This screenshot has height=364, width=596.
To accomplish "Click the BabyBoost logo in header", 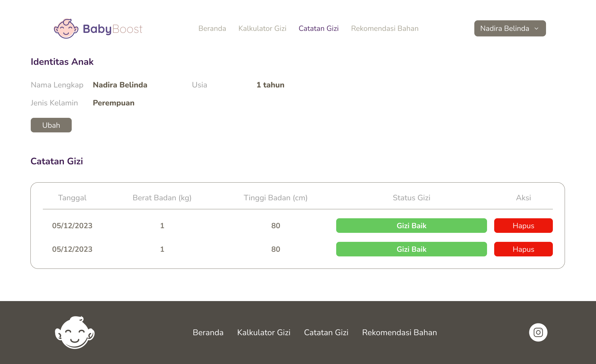I will [98, 29].
